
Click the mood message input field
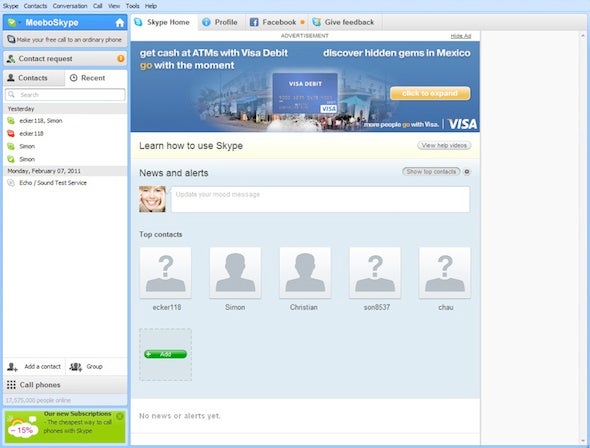pos(321,199)
